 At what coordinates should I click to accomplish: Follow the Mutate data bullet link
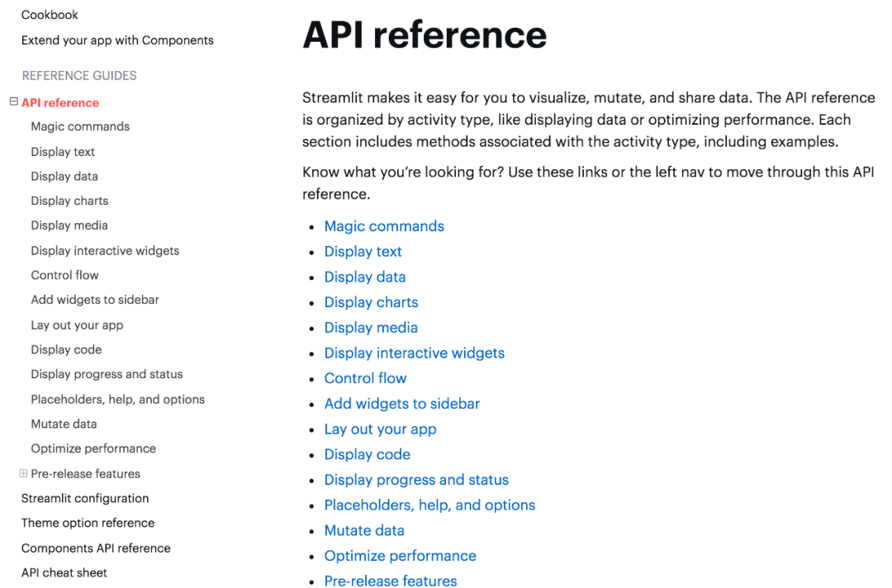click(x=364, y=530)
